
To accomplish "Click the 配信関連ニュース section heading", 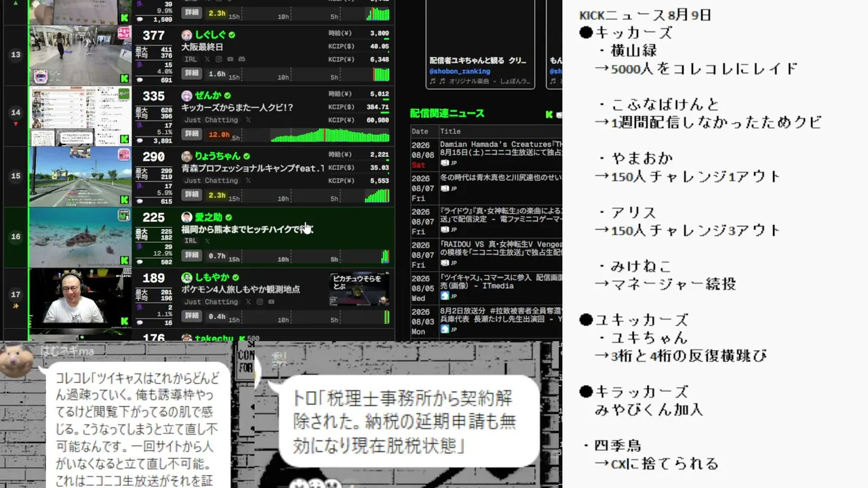I will [447, 114].
